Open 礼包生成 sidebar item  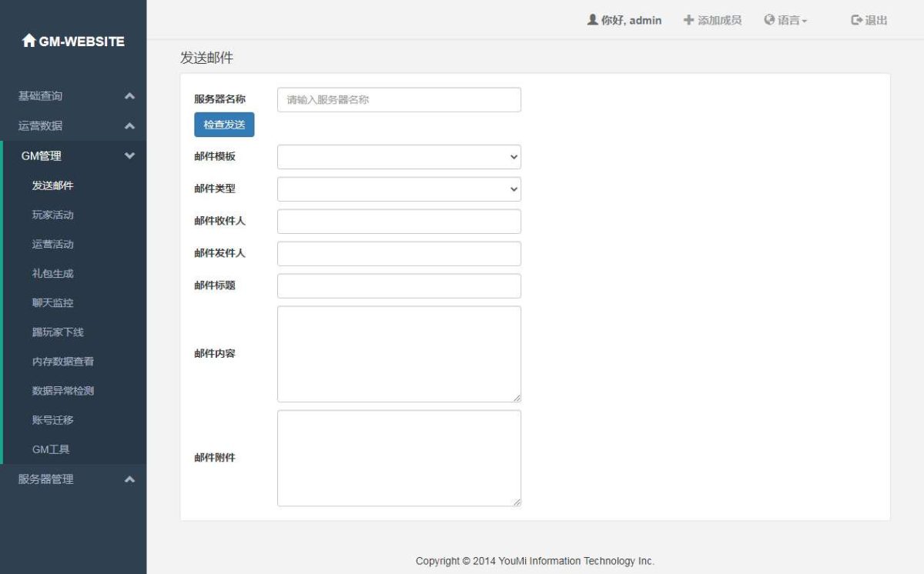tap(52, 273)
